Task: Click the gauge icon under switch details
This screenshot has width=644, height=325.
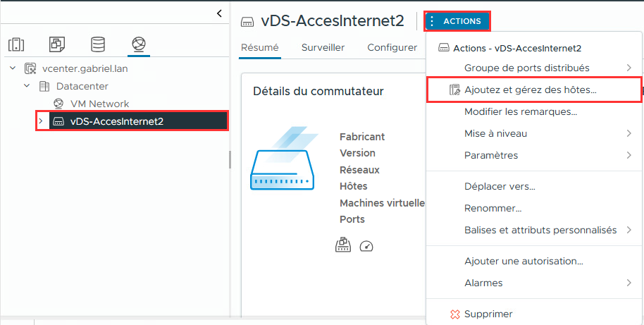Action: [x=365, y=245]
